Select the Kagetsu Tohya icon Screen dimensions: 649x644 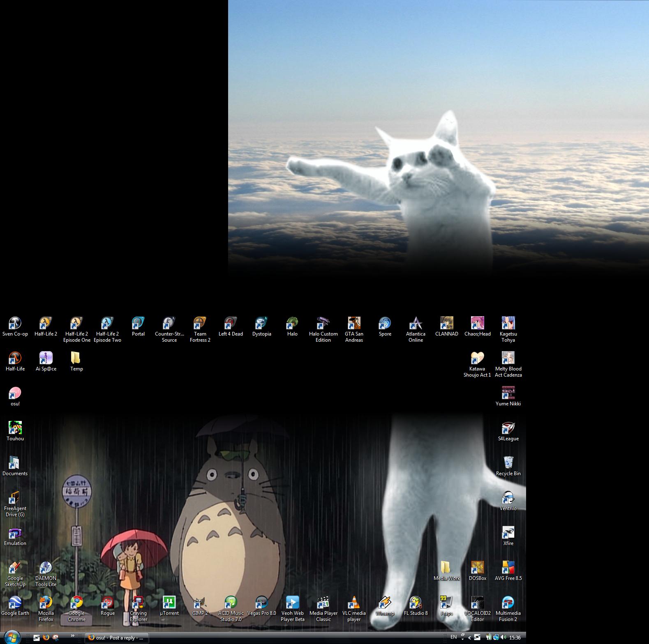508,329
